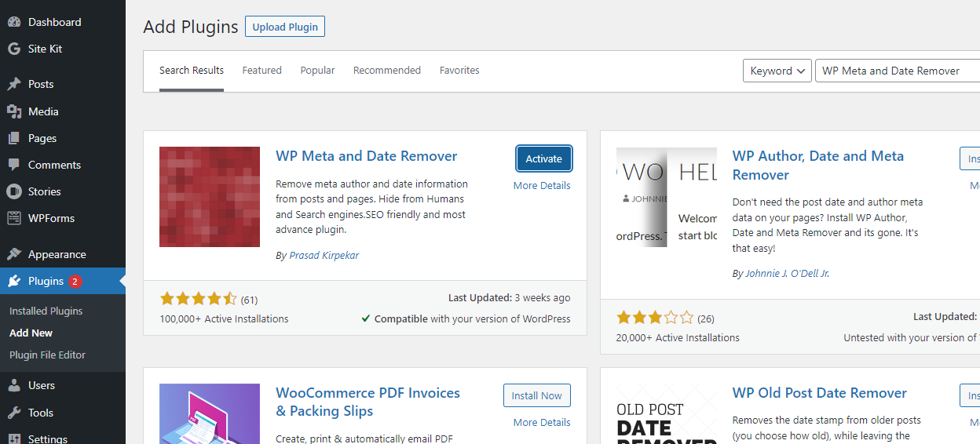Click the Settings icon in sidebar
The width and height of the screenshot is (980, 444).
click(x=14, y=439)
